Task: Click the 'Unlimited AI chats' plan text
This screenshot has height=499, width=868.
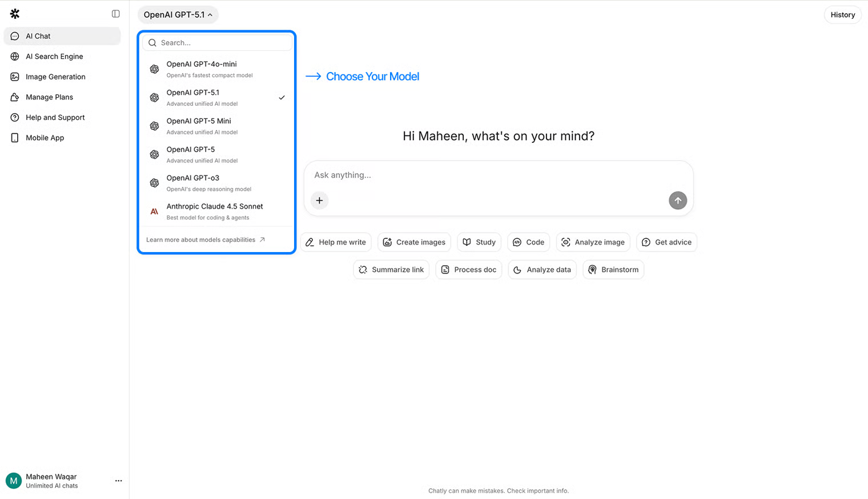Action: tap(52, 486)
